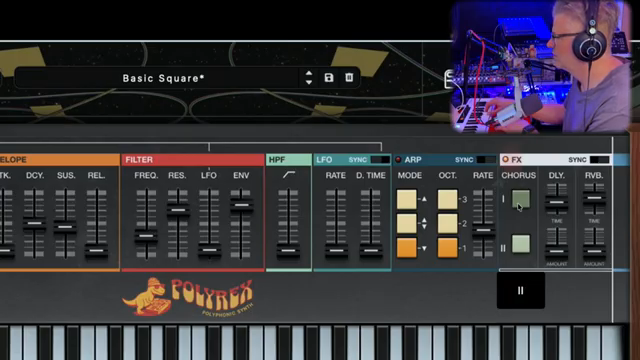Click the webcam video overlay
This screenshot has height=360, width=640.
542,67
